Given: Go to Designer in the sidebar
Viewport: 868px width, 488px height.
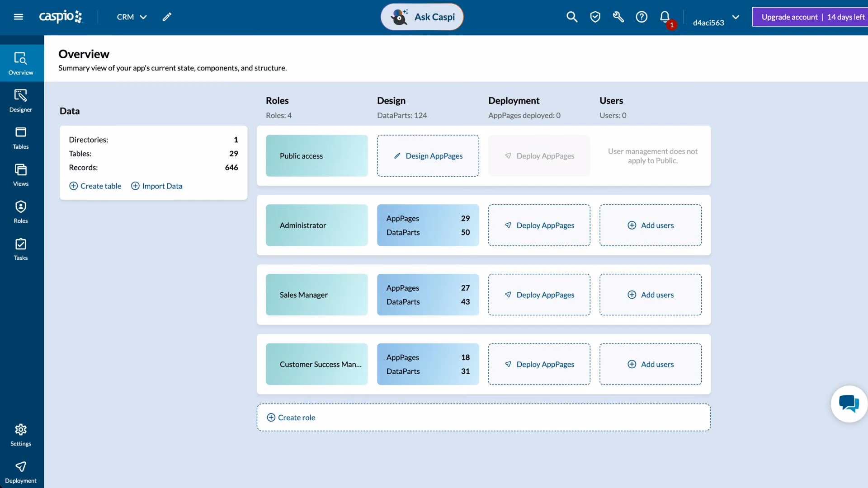Looking at the screenshot, I should pos(21,100).
